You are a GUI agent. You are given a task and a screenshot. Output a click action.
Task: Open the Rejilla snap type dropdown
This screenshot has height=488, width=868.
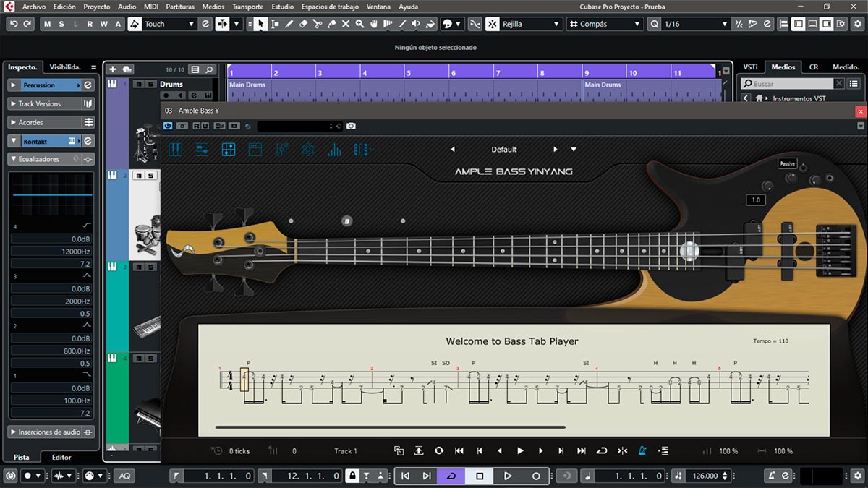531,24
